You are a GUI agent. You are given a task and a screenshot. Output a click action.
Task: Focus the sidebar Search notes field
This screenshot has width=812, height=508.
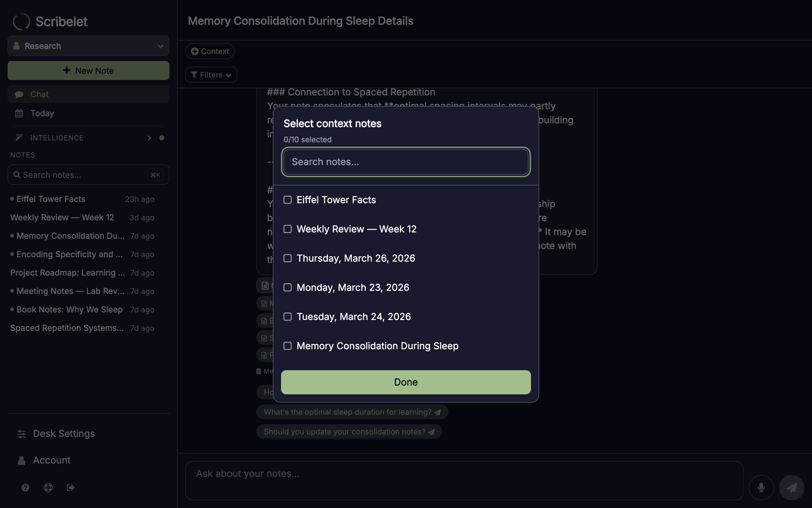pyautogui.click(x=88, y=175)
